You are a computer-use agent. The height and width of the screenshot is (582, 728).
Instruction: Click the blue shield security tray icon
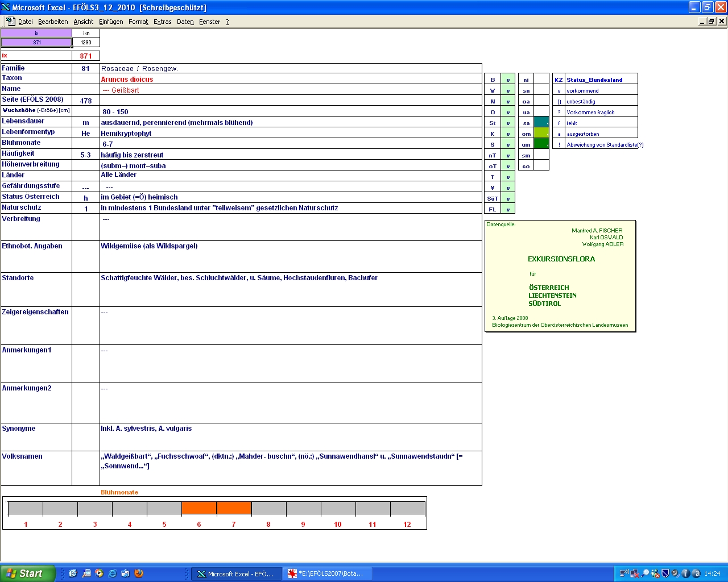coord(665,573)
